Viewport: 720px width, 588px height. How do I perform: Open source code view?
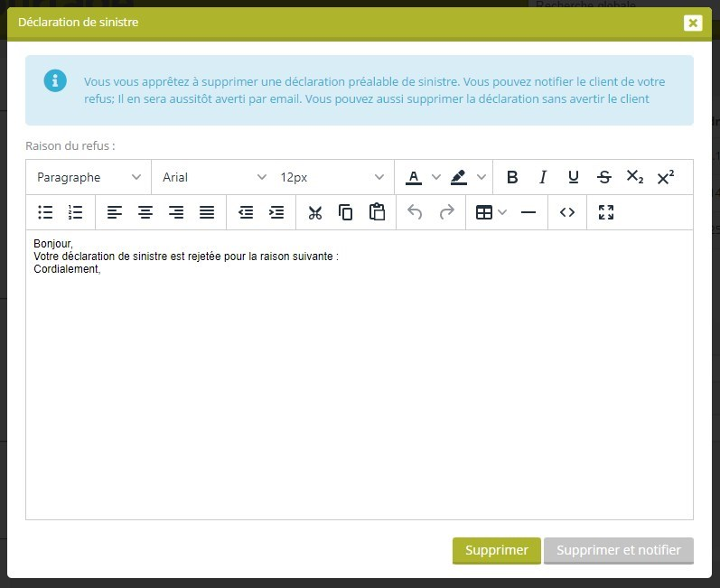click(x=567, y=212)
